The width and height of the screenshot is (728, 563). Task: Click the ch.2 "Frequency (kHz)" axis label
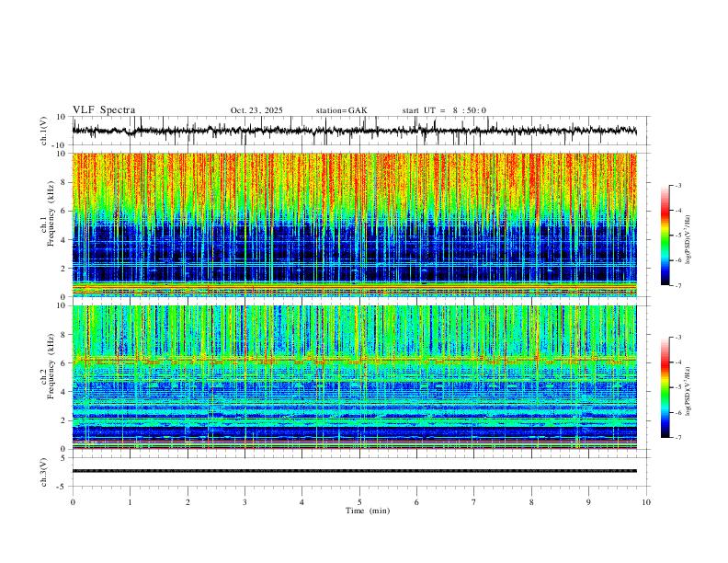point(51,366)
